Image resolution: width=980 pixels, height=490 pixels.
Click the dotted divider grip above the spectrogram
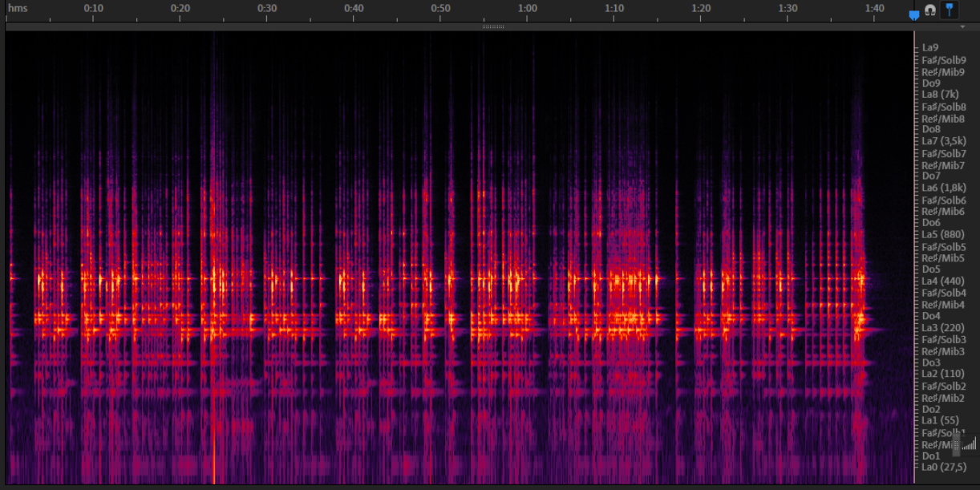pyautogui.click(x=492, y=26)
